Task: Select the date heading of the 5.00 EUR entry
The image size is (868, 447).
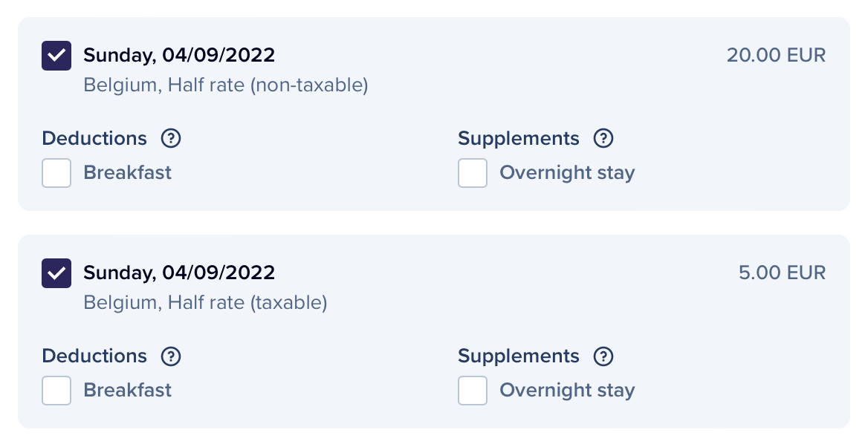Action: coord(179,273)
